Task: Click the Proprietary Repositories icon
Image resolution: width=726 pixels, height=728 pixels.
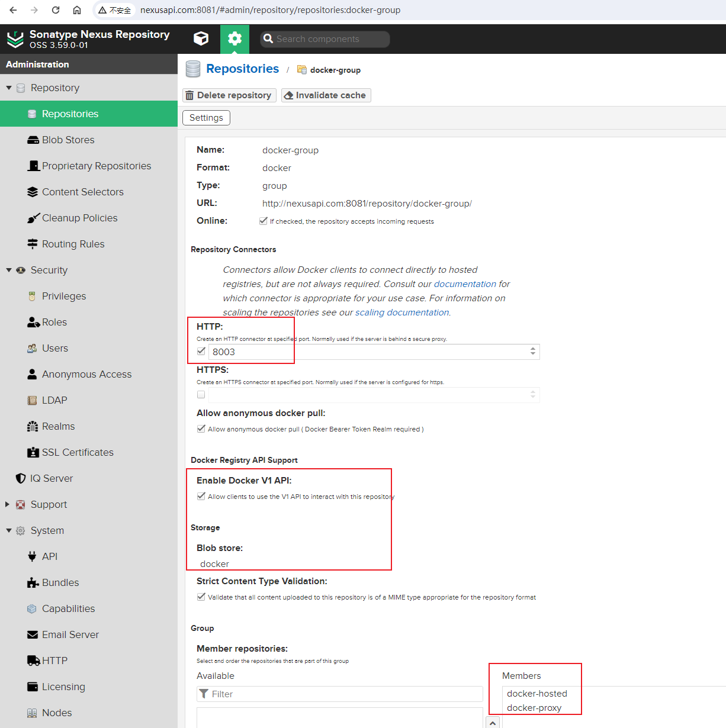Action: (33, 166)
